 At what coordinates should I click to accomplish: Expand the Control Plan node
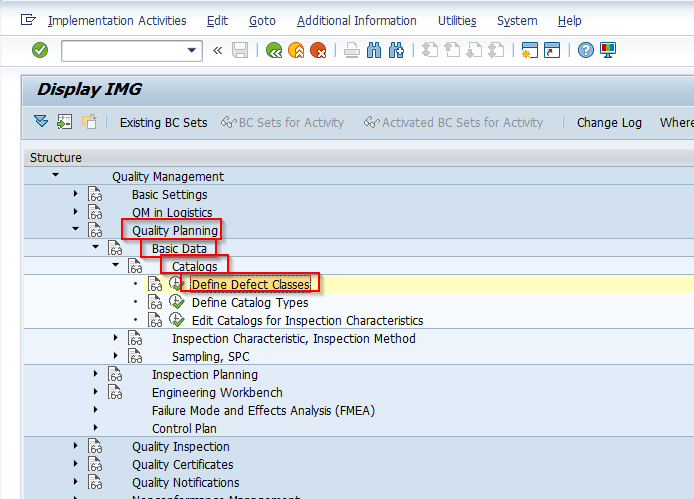pyautogui.click(x=96, y=428)
